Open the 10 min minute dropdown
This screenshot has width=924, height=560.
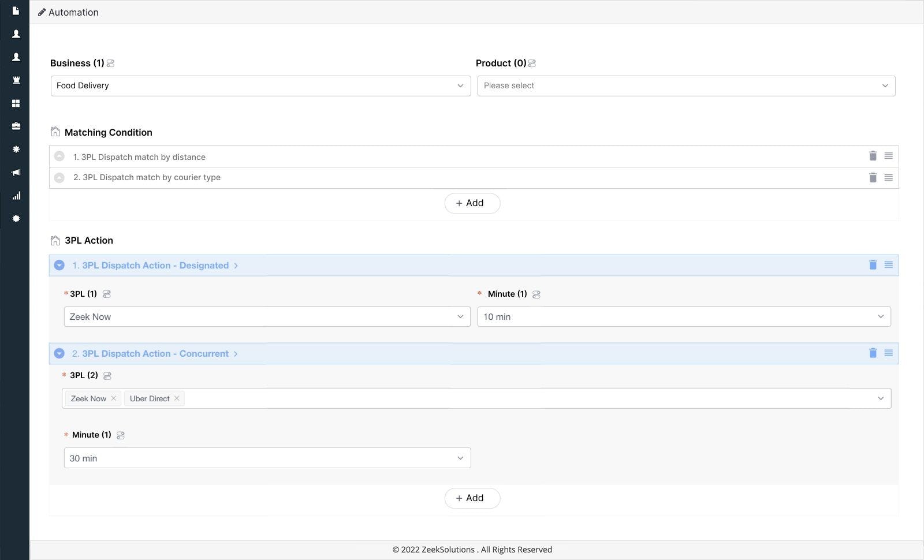pos(684,317)
